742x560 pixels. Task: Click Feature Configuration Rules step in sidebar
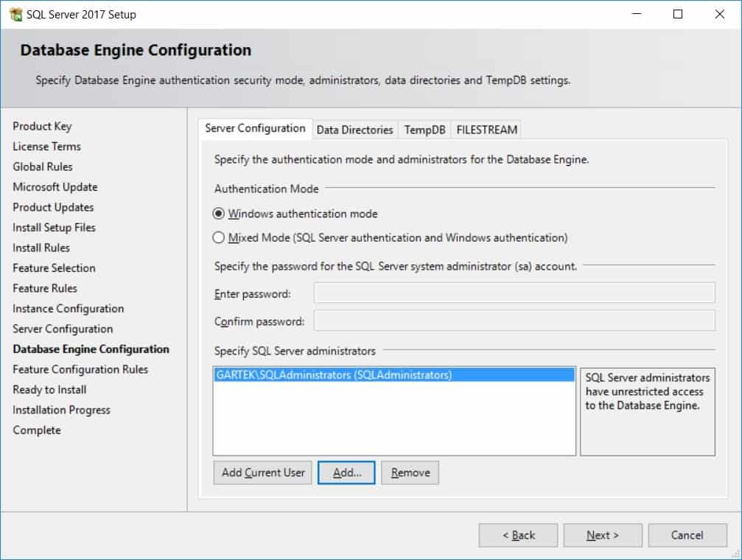pyautogui.click(x=80, y=369)
